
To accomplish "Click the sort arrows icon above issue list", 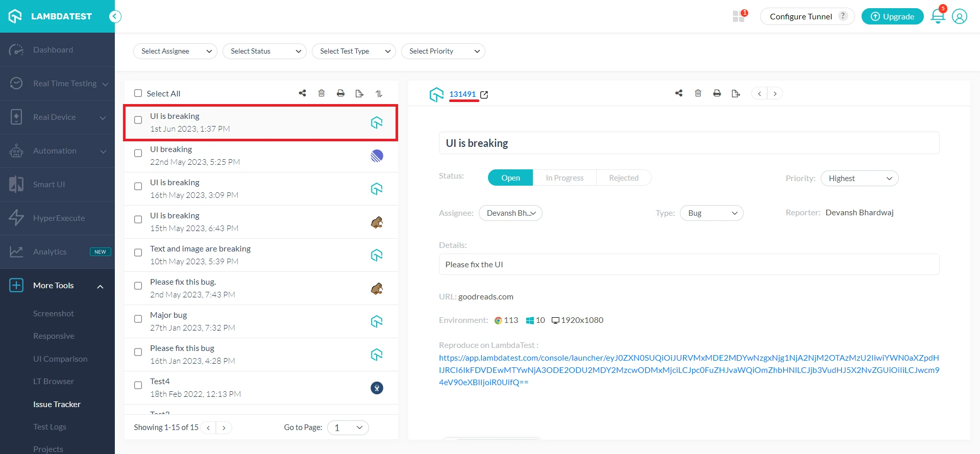I will (379, 93).
